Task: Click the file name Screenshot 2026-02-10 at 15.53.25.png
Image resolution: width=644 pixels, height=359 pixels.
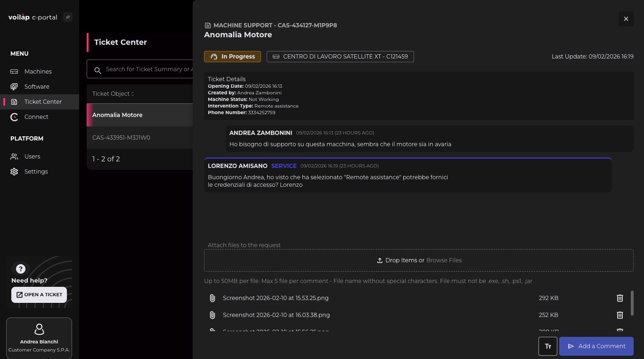Action: coord(276,298)
